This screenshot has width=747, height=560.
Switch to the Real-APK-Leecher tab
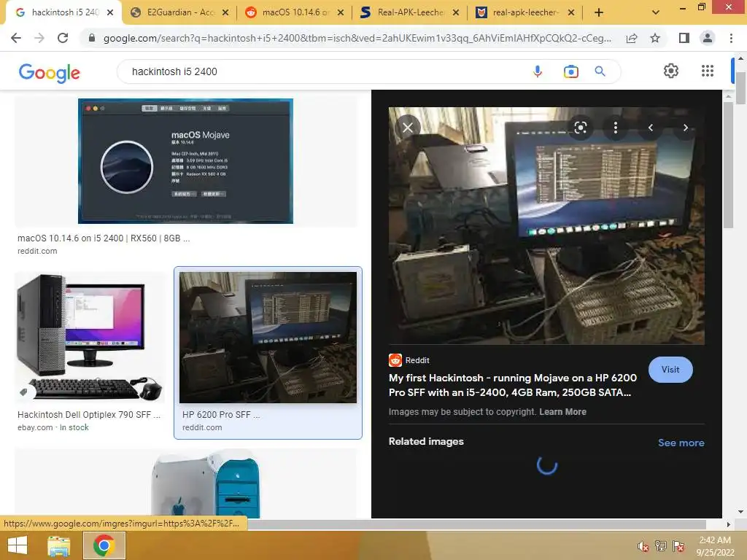point(411,12)
